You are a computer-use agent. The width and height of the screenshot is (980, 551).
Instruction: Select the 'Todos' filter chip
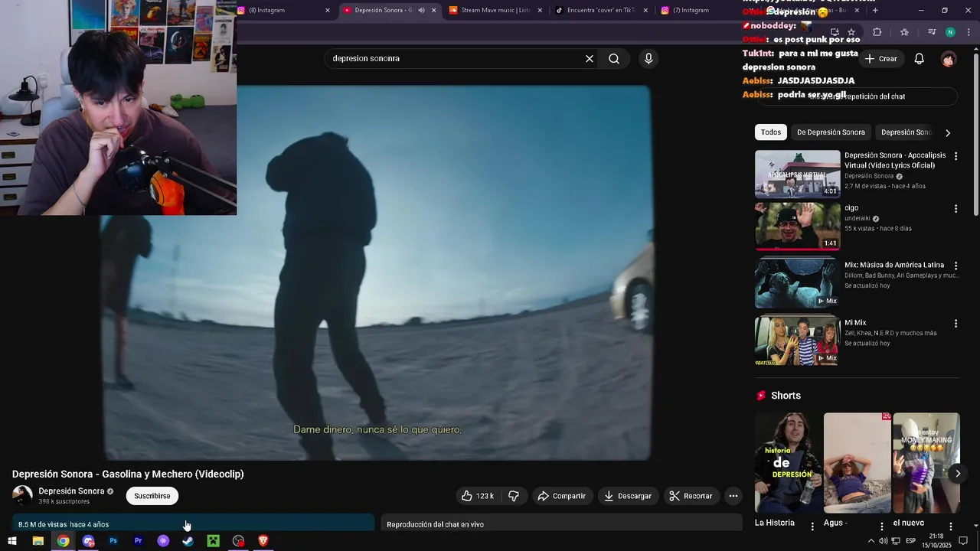(x=771, y=132)
